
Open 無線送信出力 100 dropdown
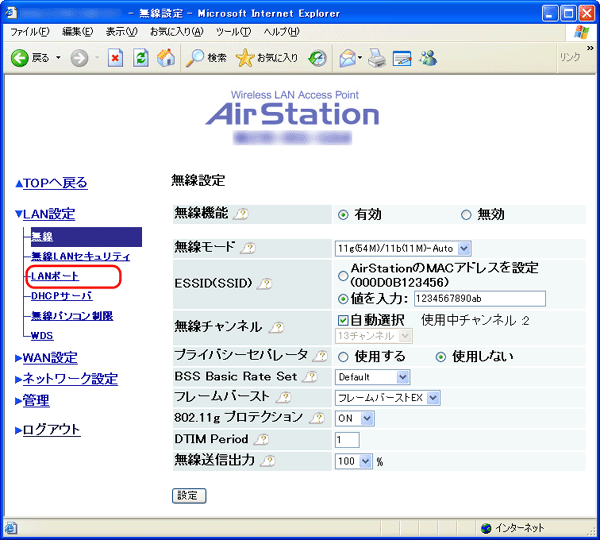click(354, 462)
